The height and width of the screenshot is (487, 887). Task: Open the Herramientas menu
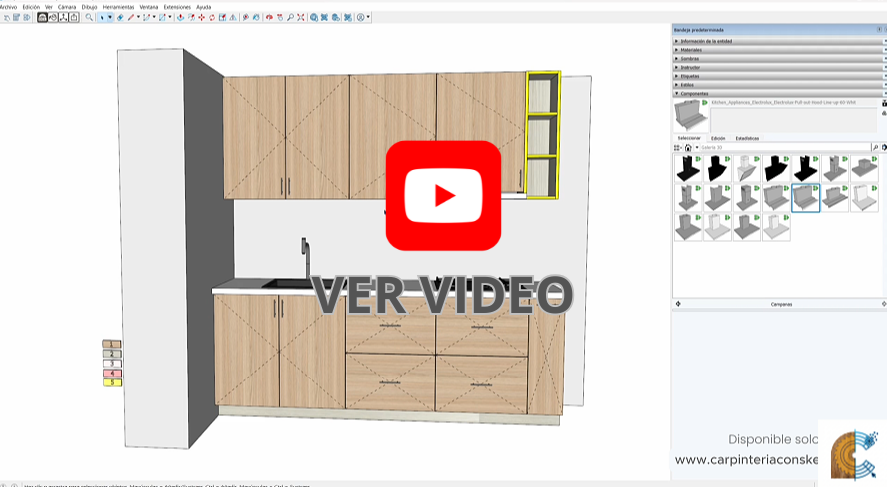[x=118, y=7]
